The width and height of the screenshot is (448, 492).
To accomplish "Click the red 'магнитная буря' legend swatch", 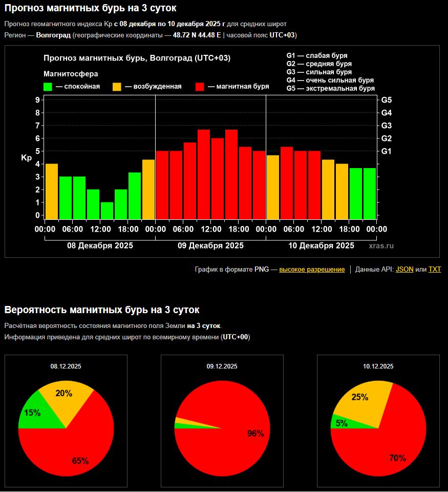I will coord(200,87).
